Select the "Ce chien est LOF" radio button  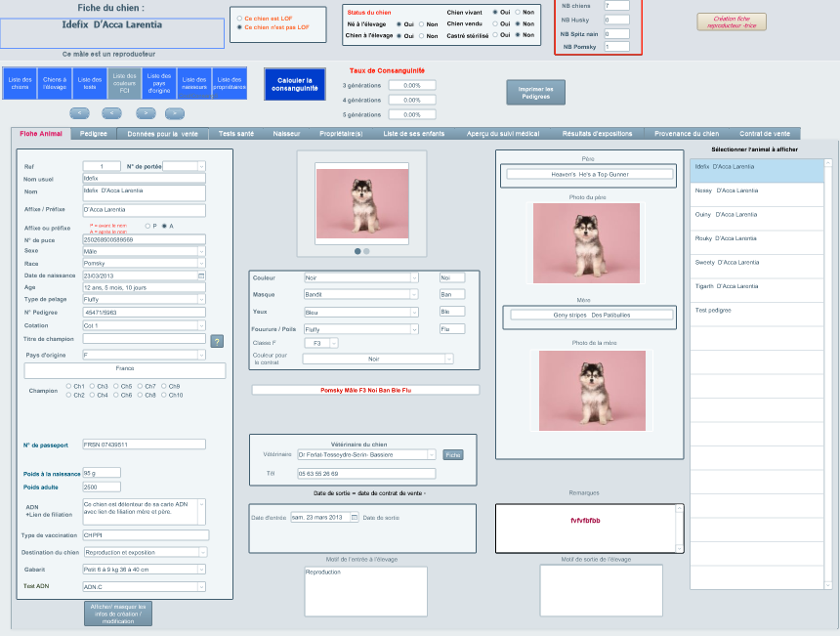[x=239, y=18]
